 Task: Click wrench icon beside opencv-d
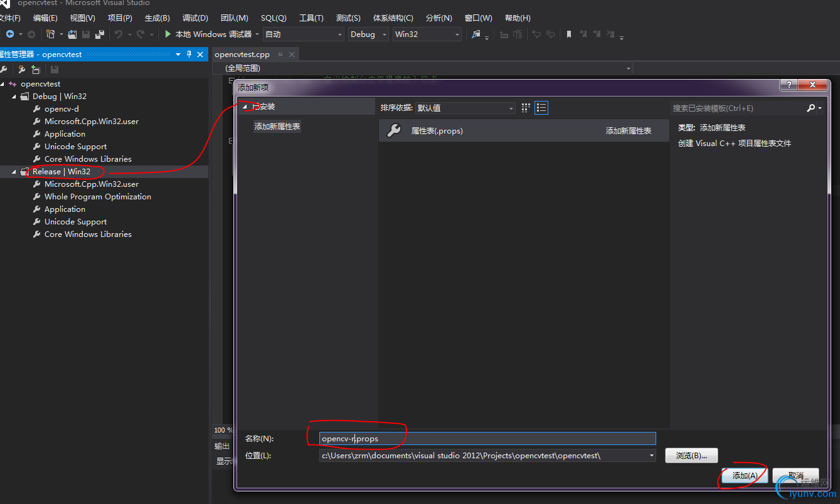37,109
